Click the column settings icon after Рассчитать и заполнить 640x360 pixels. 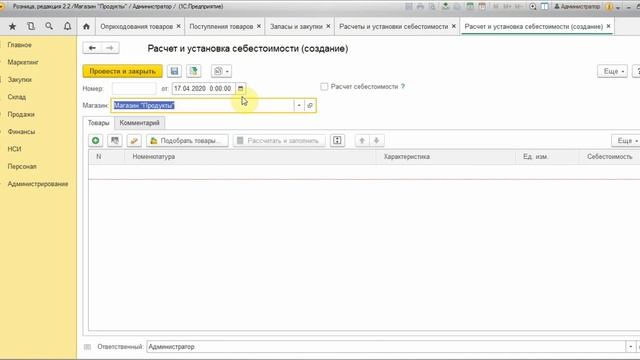click(337, 140)
